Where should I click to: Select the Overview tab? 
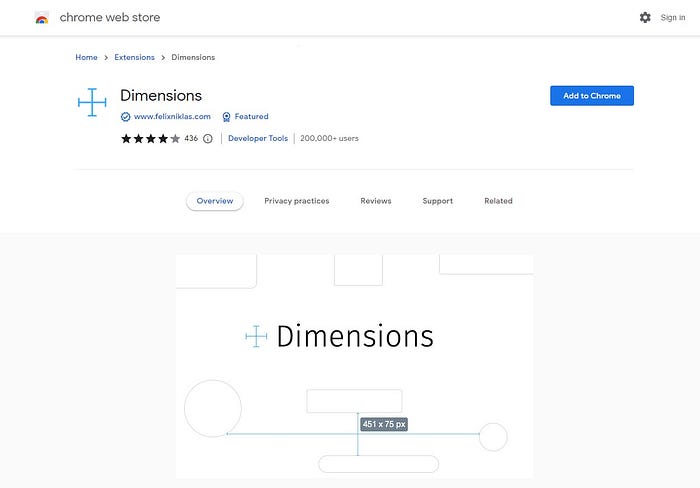[215, 201]
